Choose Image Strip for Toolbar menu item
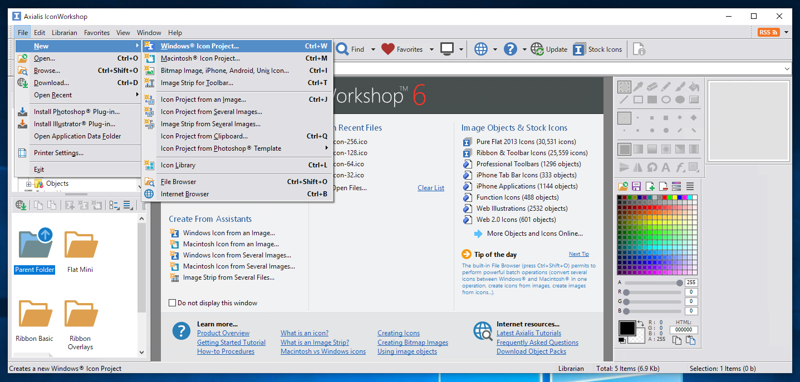This screenshot has height=382, width=800. pos(237,83)
